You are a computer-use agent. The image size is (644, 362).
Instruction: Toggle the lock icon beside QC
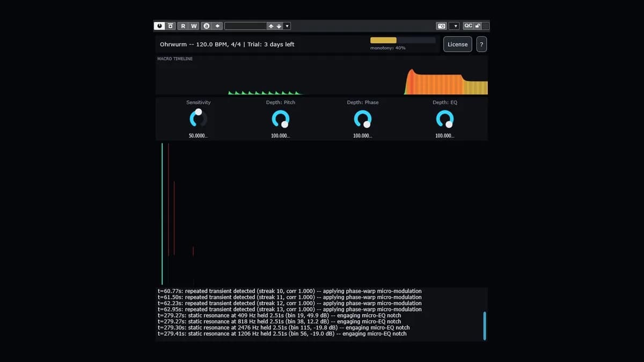pyautogui.click(x=478, y=26)
